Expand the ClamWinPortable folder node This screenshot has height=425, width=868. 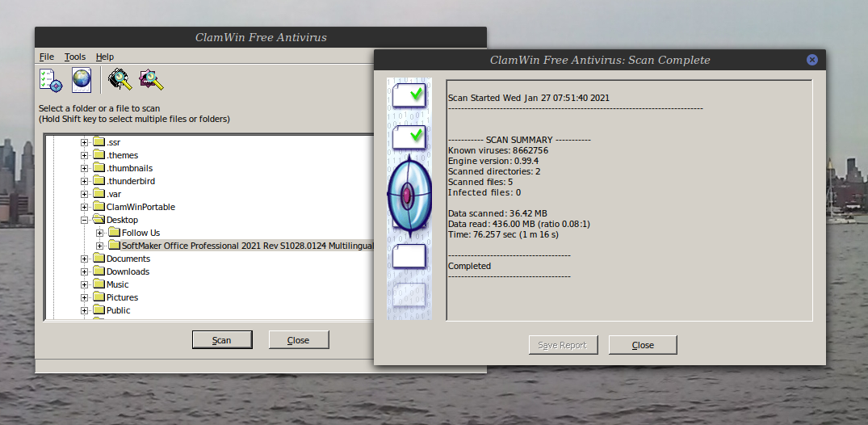[x=84, y=207]
